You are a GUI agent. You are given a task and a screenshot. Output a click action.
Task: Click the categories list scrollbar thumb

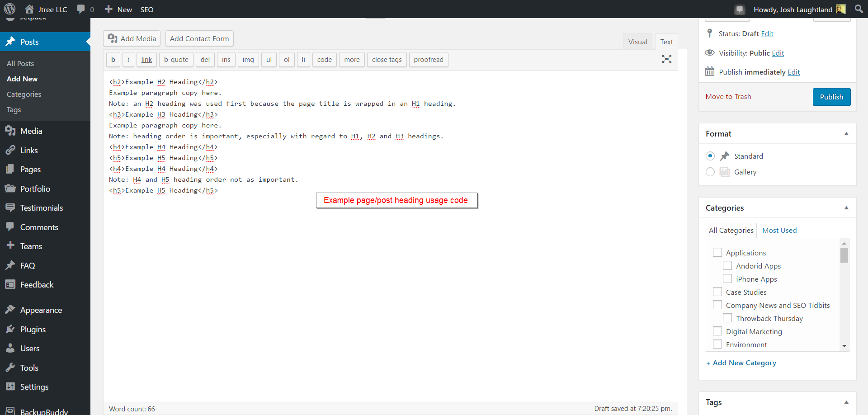point(844,255)
